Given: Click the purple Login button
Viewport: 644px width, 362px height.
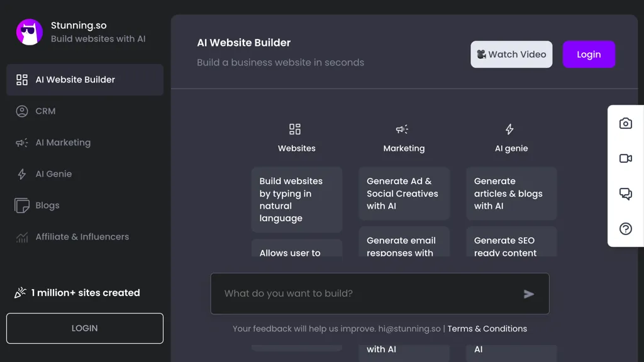Looking at the screenshot, I should click(x=589, y=55).
